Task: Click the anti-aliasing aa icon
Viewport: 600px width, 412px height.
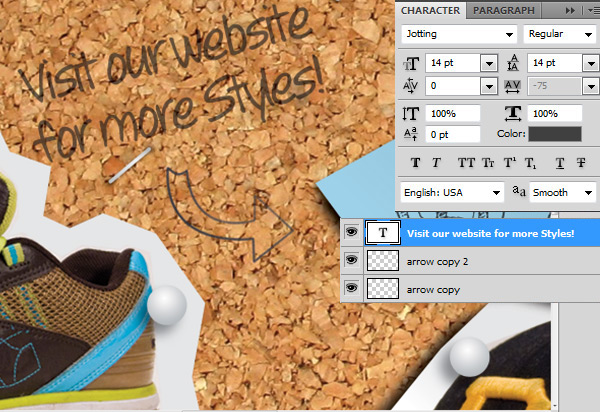Action: (x=519, y=191)
